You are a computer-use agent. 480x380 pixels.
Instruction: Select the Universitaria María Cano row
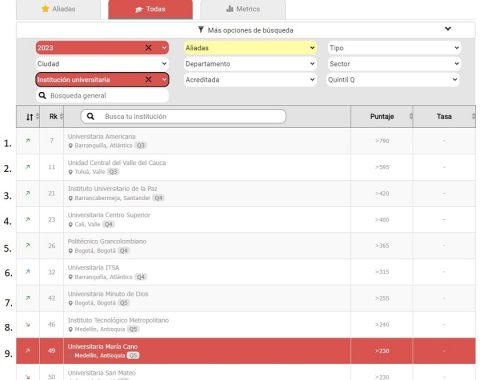pos(246,351)
